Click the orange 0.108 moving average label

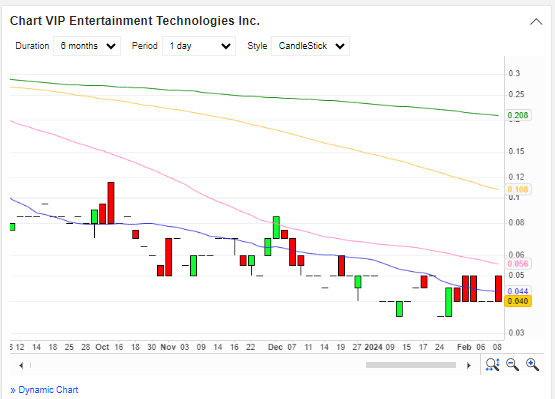coord(517,189)
